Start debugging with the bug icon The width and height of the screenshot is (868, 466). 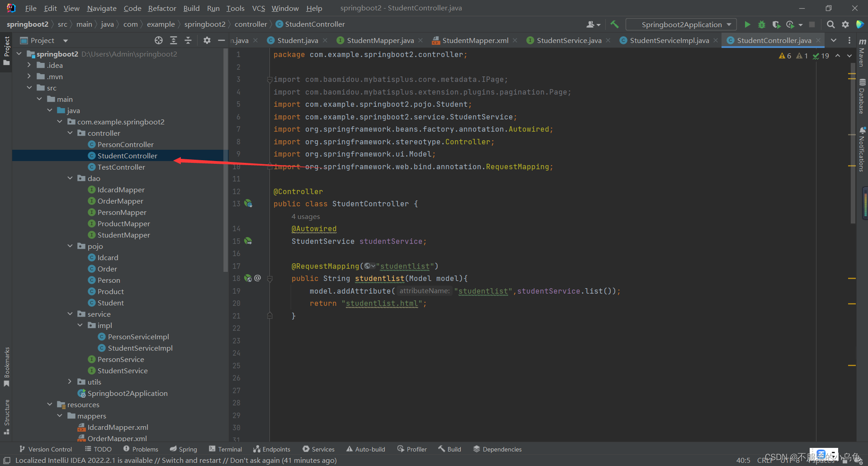(x=762, y=24)
